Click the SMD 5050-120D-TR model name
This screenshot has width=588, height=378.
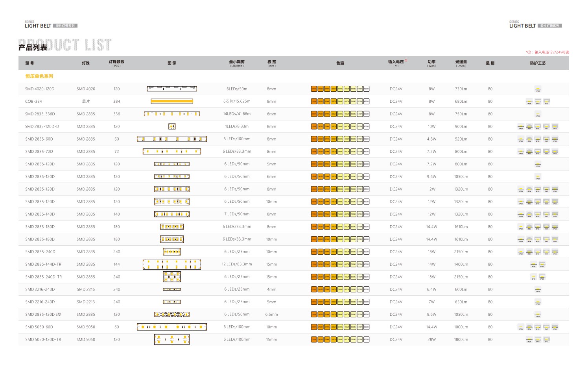(x=43, y=339)
